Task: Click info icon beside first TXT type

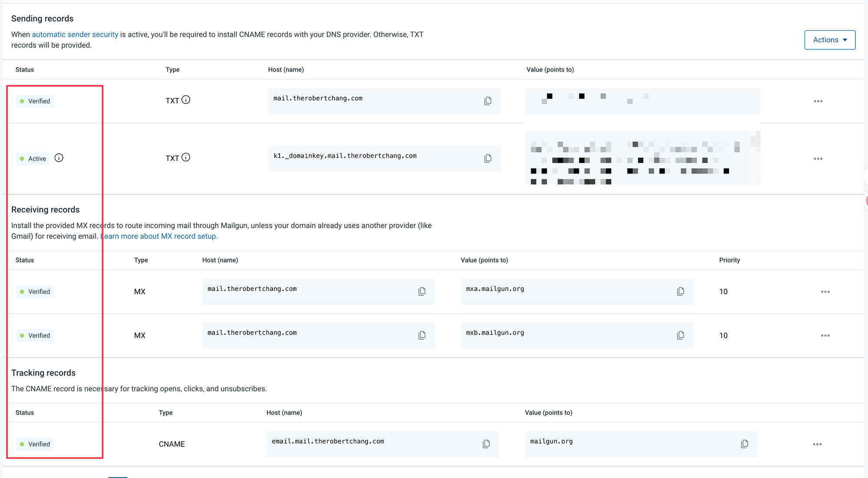Action: pyautogui.click(x=186, y=100)
